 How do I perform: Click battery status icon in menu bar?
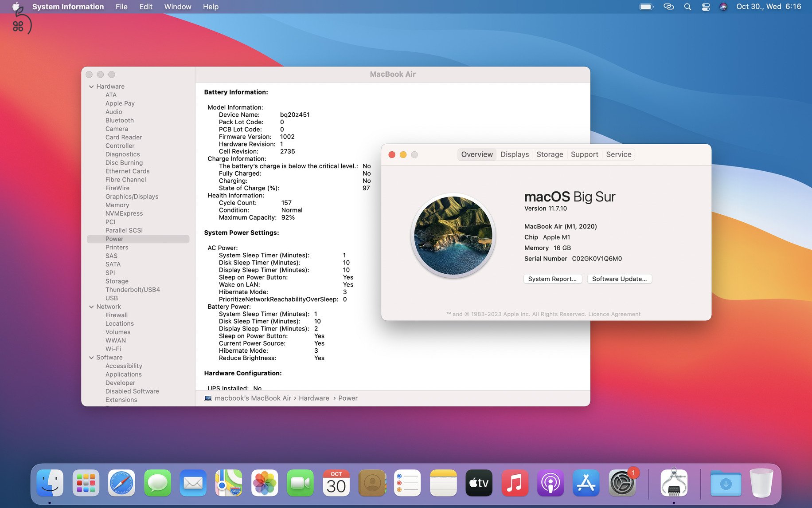click(647, 7)
